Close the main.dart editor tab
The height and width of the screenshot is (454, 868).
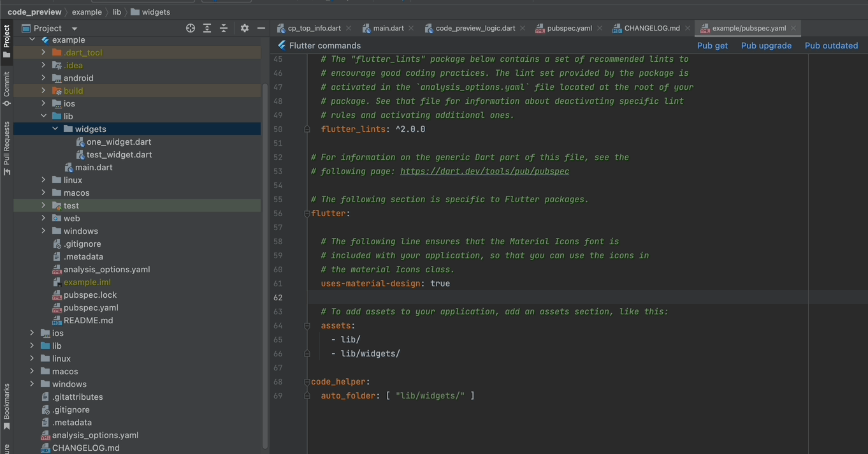tap(411, 28)
